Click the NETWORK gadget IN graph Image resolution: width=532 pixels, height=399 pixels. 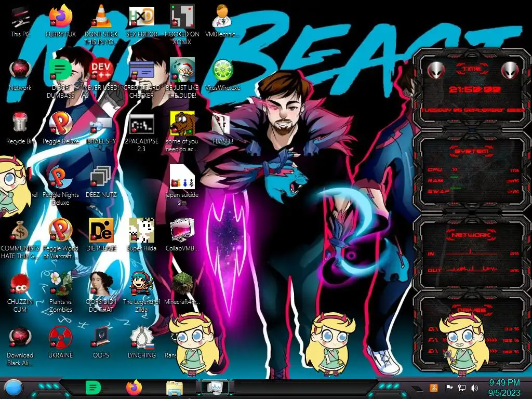pyautogui.click(x=473, y=253)
